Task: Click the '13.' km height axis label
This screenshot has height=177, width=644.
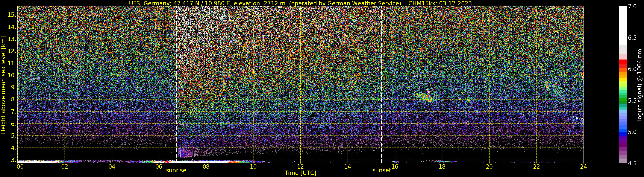Action: [x=12, y=39]
